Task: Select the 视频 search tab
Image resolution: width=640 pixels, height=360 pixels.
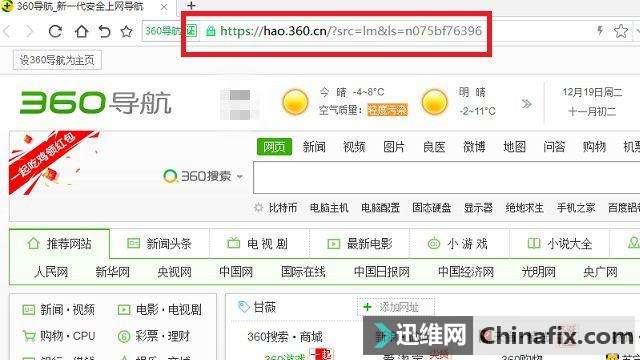Action: 354,147
